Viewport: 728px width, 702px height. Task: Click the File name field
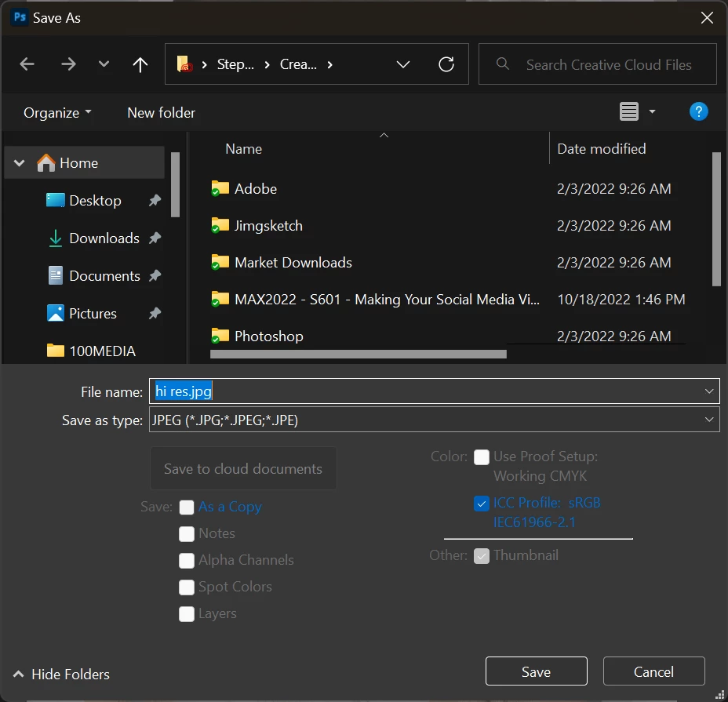tap(434, 391)
